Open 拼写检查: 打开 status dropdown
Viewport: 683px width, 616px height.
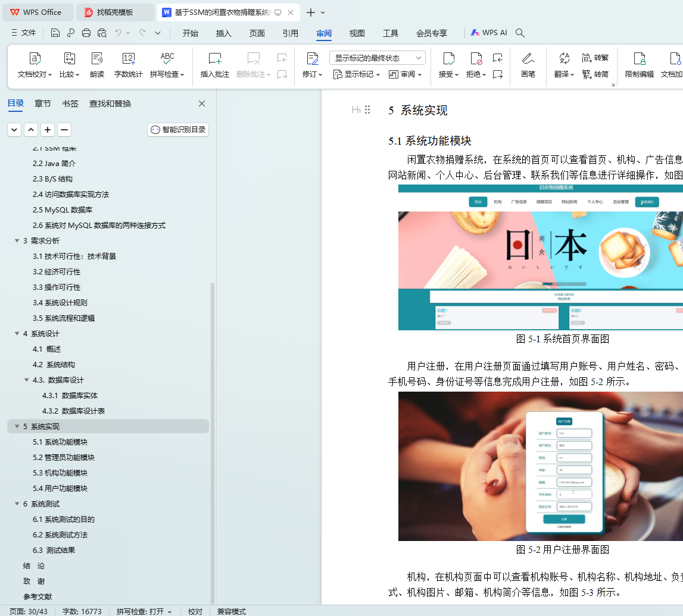[144, 611]
